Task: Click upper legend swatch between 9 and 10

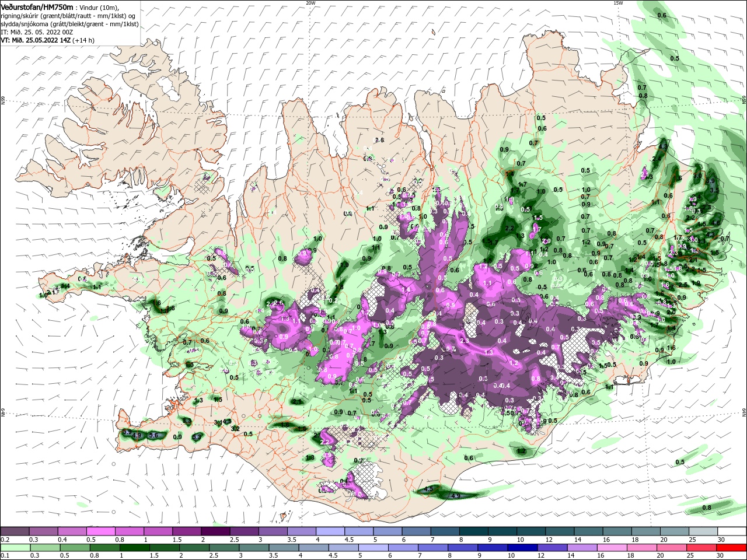Action: pyautogui.click(x=502, y=531)
